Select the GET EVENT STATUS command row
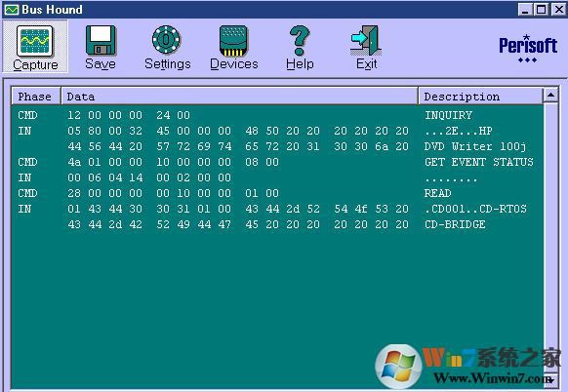568x392 pixels. click(x=277, y=162)
